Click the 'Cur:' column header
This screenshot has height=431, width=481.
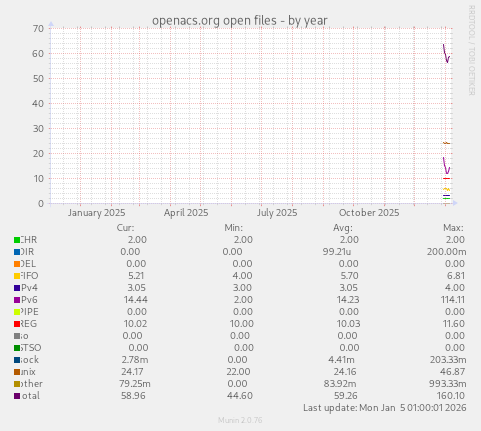pyautogui.click(x=125, y=228)
